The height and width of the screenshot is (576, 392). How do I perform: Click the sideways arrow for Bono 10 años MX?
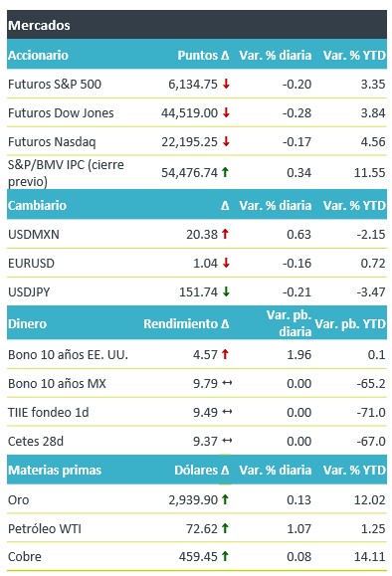point(227,383)
